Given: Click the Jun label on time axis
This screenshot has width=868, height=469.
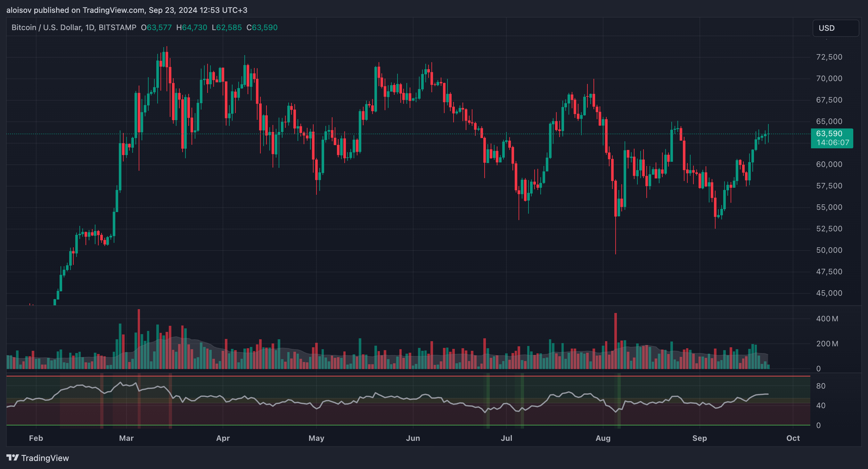Looking at the screenshot, I should pyautogui.click(x=413, y=438).
